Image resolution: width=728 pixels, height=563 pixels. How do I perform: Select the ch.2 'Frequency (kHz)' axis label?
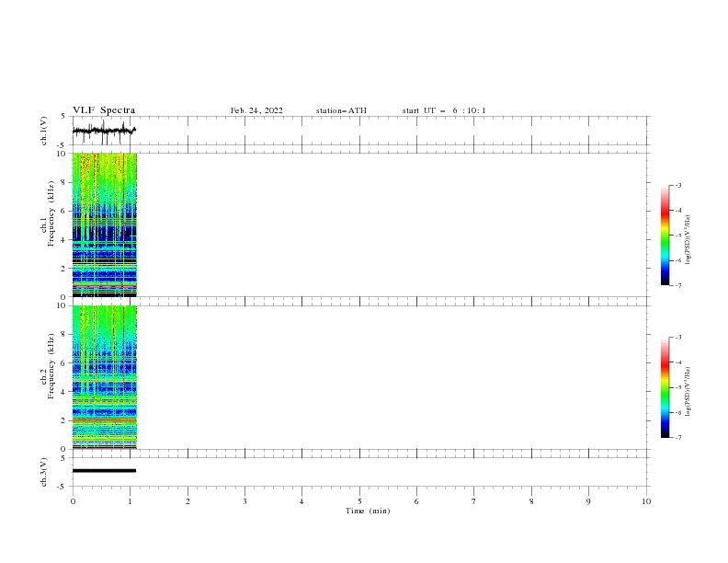pos(51,366)
